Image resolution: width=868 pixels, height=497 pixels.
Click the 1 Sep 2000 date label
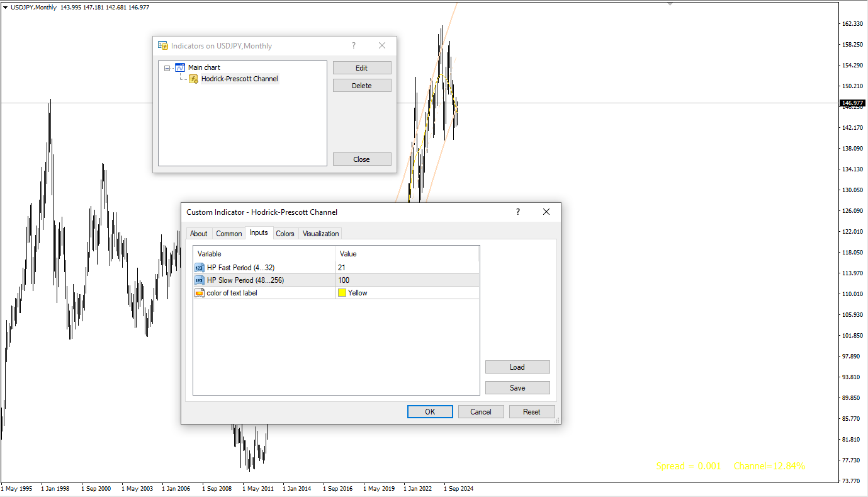[x=96, y=488]
